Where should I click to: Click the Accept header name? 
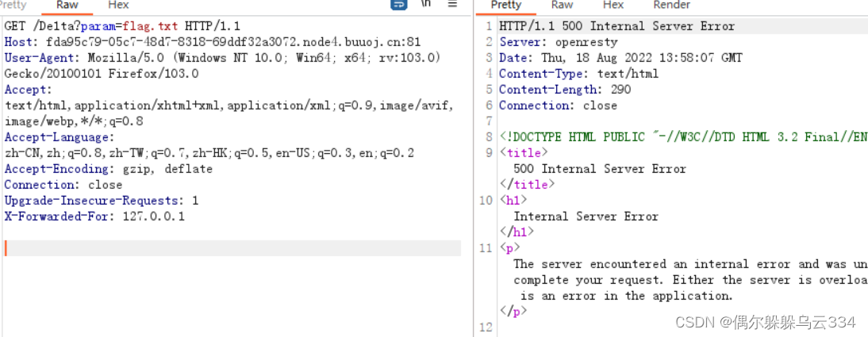click(28, 90)
